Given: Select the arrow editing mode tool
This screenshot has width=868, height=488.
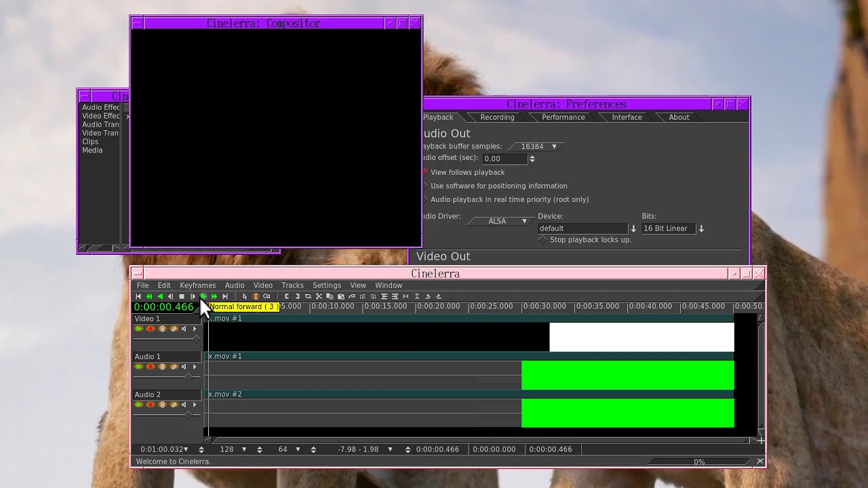Looking at the screenshot, I should (x=245, y=296).
